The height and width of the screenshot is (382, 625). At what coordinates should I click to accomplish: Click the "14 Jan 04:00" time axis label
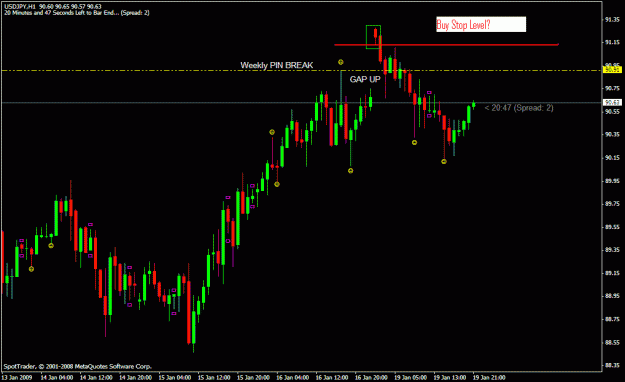click(57, 377)
